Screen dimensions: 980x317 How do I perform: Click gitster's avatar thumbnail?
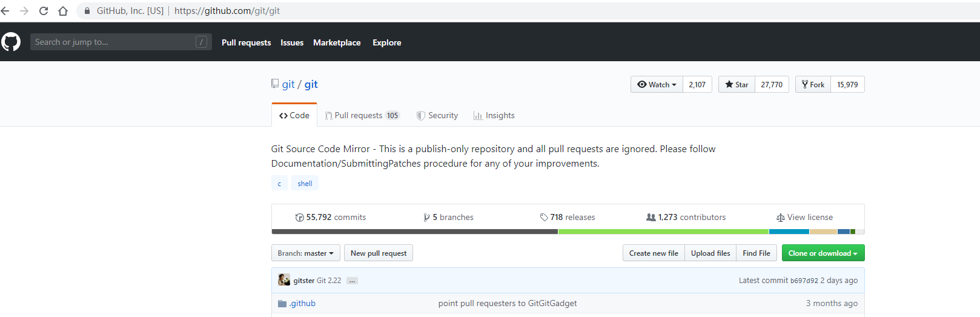[x=284, y=279]
